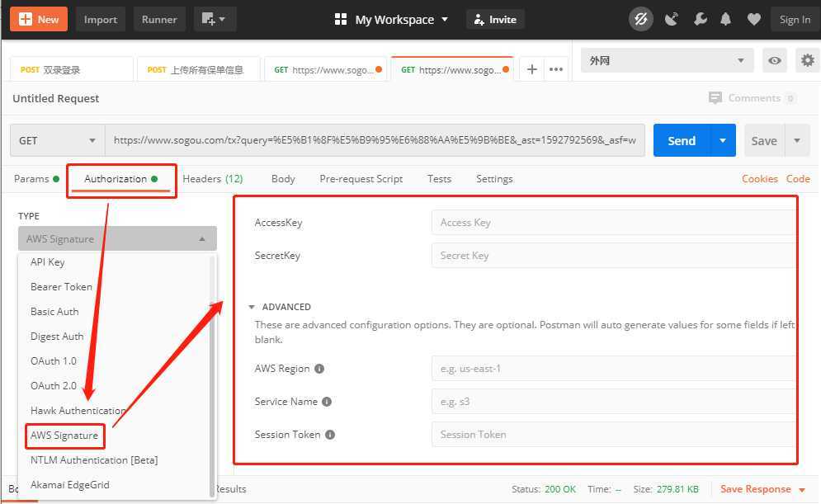
Task: Click the environment quick look eye icon
Action: point(775,61)
